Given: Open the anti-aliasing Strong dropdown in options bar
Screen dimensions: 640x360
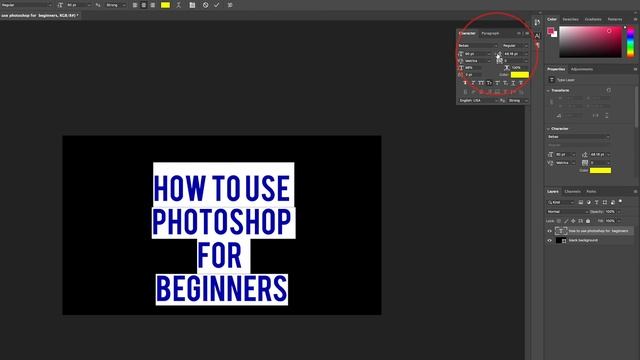Looking at the screenshot, I should click(x=116, y=5).
